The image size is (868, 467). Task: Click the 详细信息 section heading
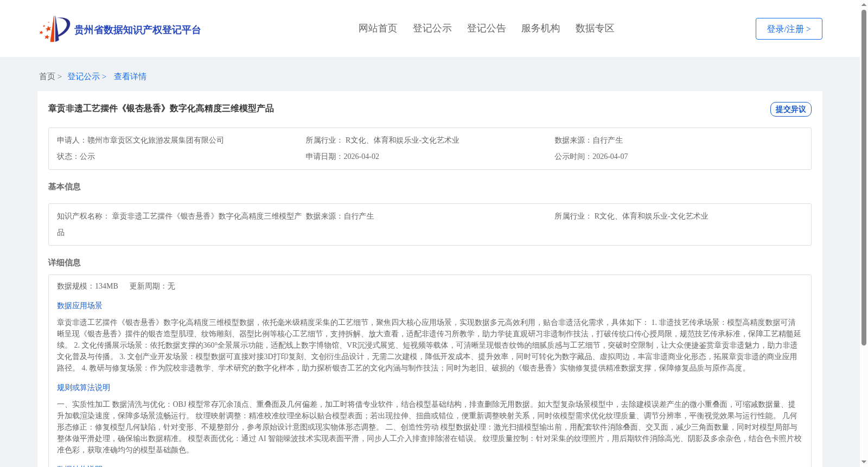(x=64, y=263)
